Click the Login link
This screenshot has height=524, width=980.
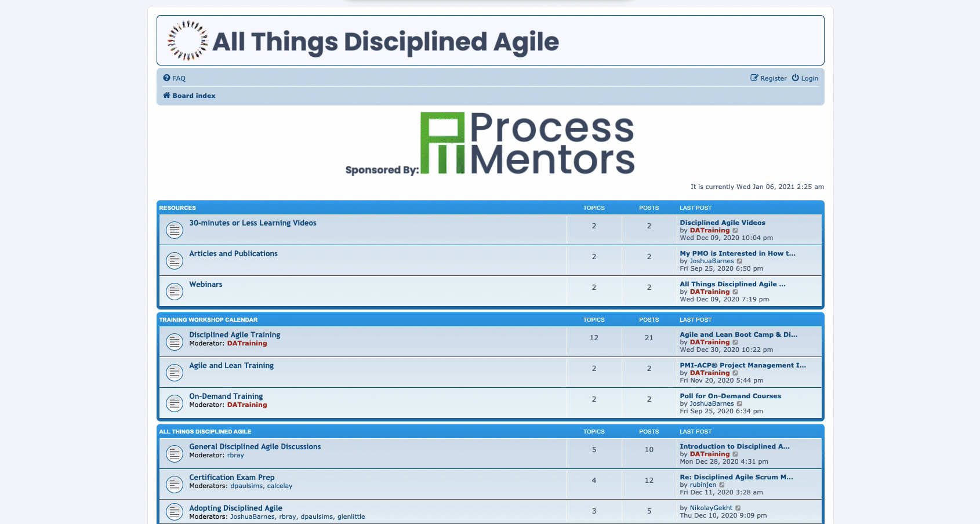805,78
